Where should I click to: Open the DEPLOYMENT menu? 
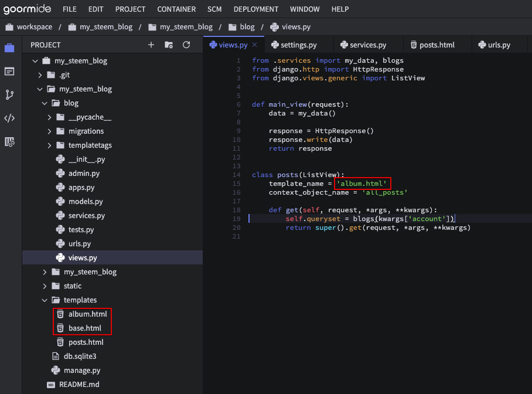(x=256, y=9)
